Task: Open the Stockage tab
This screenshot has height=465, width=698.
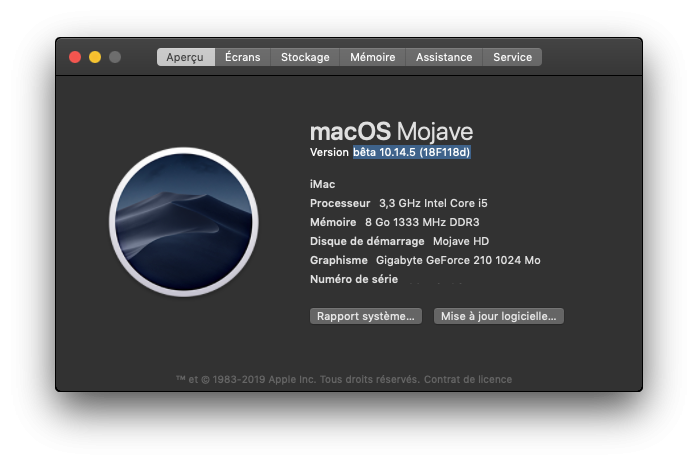Action: (x=305, y=57)
